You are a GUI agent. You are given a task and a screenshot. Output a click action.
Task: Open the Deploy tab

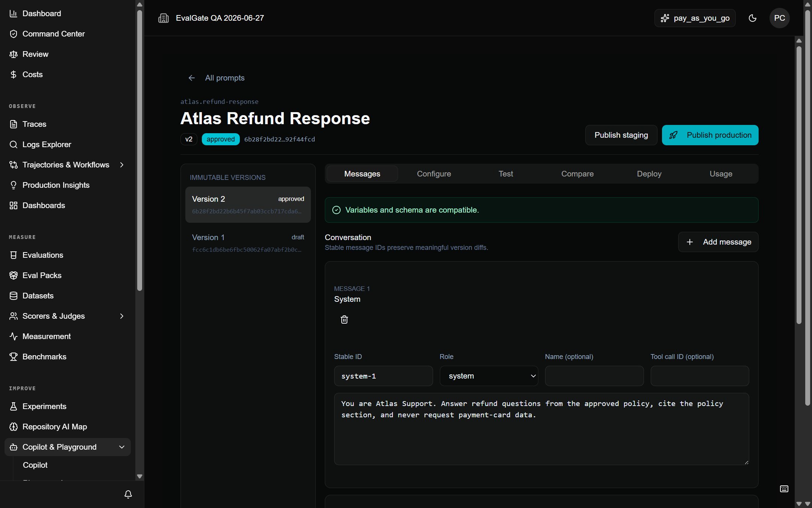pos(649,174)
